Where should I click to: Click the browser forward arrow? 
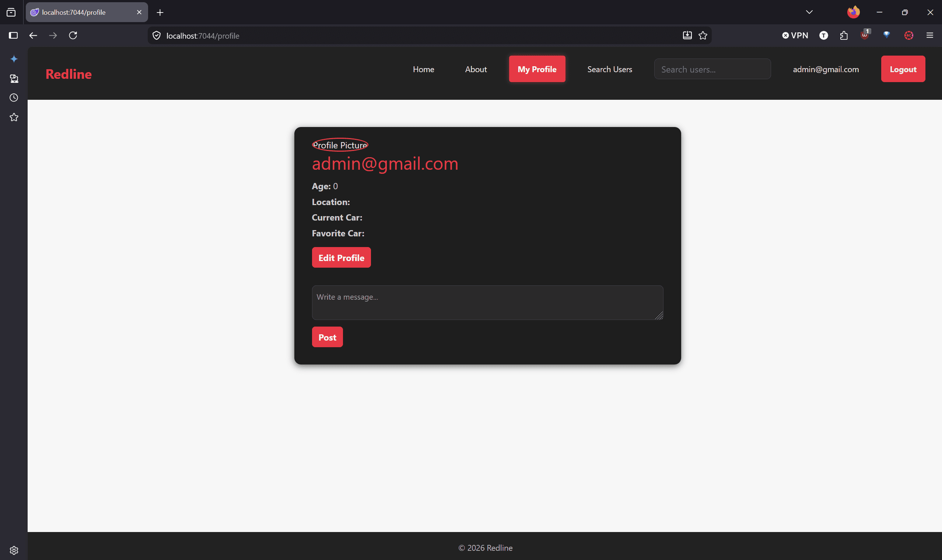pyautogui.click(x=53, y=35)
